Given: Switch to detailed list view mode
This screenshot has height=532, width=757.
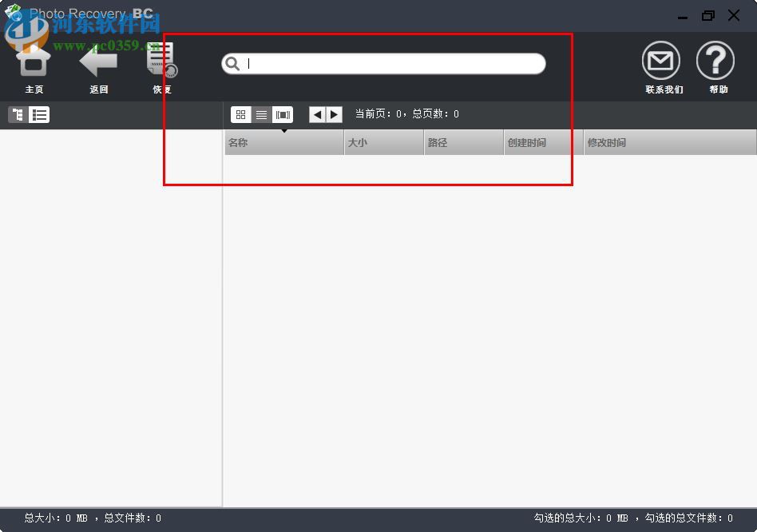Looking at the screenshot, I should point(261,114).
